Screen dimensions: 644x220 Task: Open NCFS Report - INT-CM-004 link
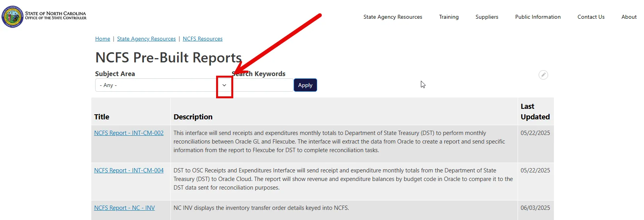[x=129, y=170]
